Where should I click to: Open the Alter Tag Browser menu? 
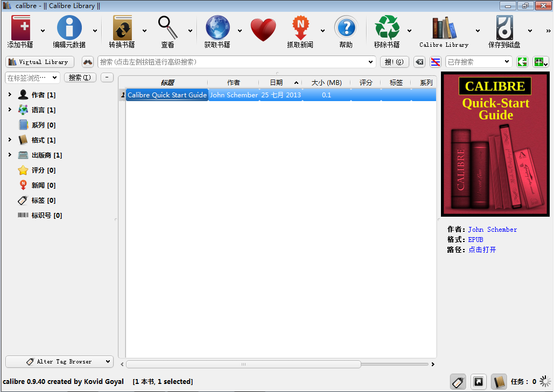59,361
